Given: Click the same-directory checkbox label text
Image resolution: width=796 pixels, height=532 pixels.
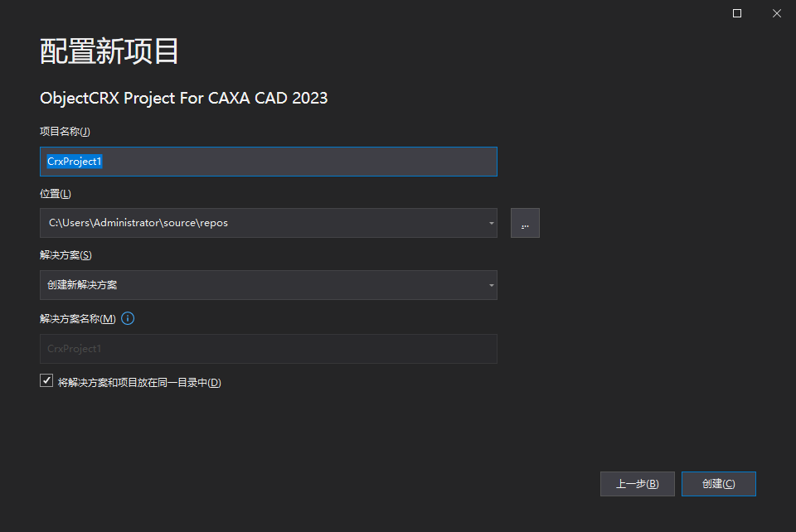Looking at the screenshot, I should click(x=139, y=382).
